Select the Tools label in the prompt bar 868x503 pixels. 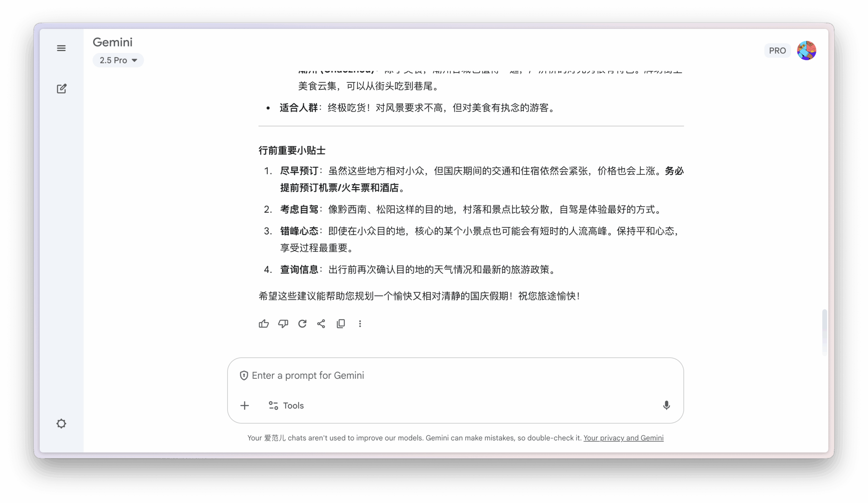(294, 406)
